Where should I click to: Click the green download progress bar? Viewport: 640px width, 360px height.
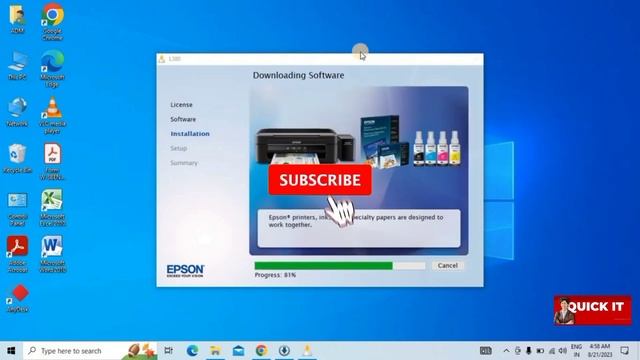[340, 266]
